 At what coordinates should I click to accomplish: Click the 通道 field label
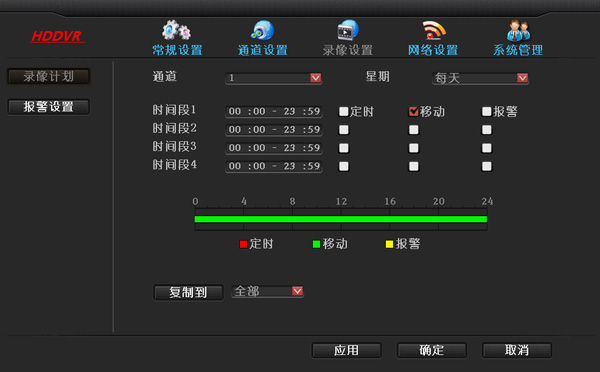[x=165, y=77]
